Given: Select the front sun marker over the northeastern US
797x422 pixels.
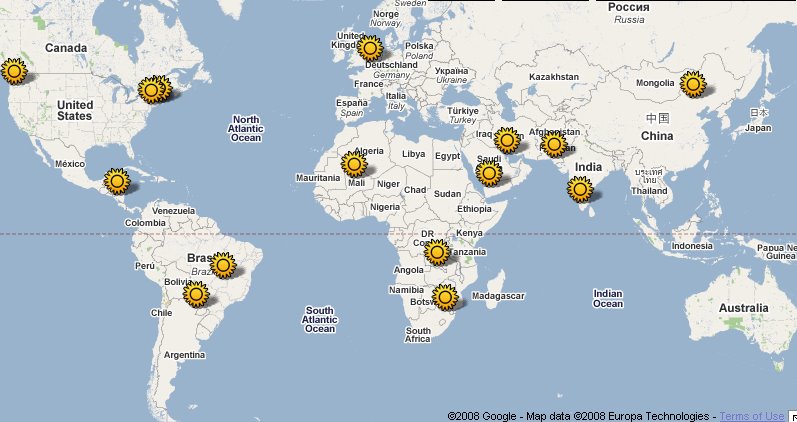Looking at the screenshot, I should pos(151,91).
